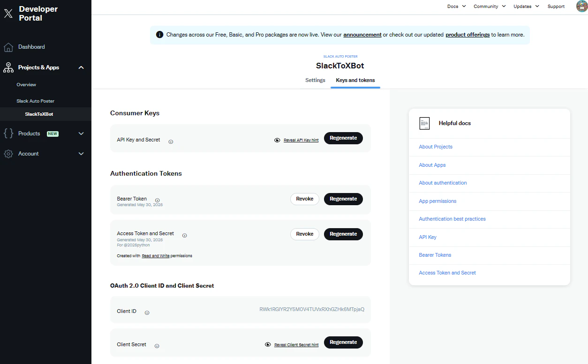Regenerate the API Key and Secret
Image resolution: width=588 pixels, height=364 pixels.
[x=343, y=138]
